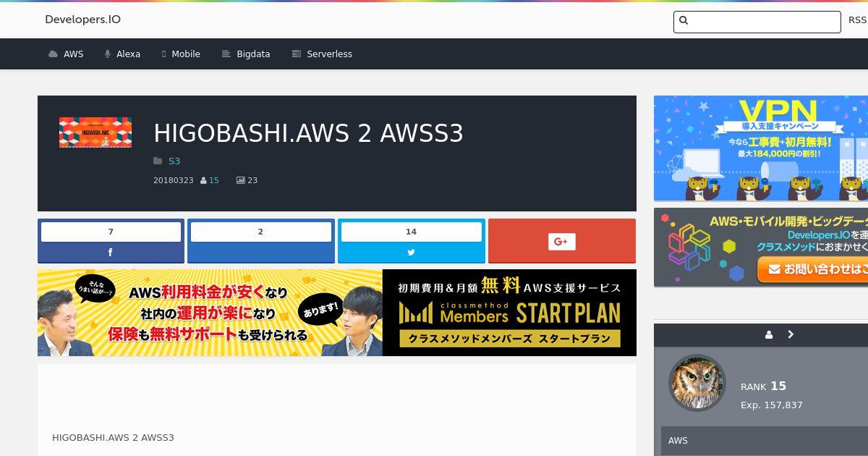Click the server icon beside Serverless
The image size is (868, 456).
point(296,54)
